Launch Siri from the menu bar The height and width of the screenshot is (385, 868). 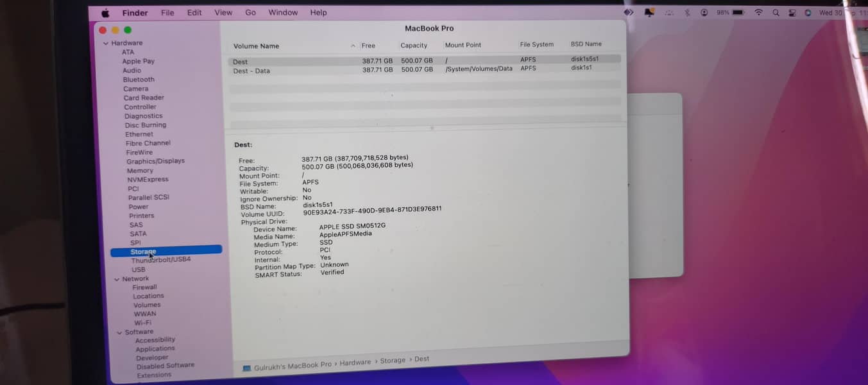click(x=808, y=12)
